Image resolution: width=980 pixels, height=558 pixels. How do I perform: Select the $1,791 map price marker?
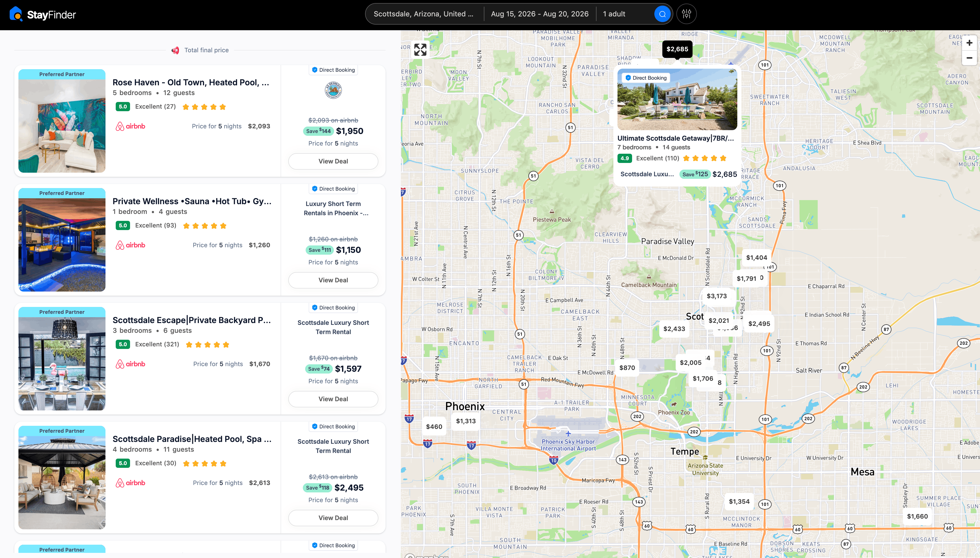click(747, 279)
